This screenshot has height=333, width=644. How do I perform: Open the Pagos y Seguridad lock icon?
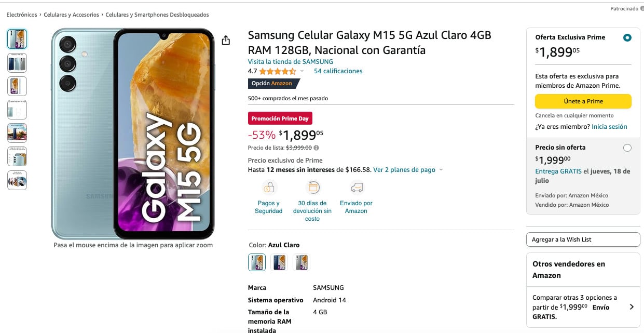pyautogui.click(x=269, y=187)
